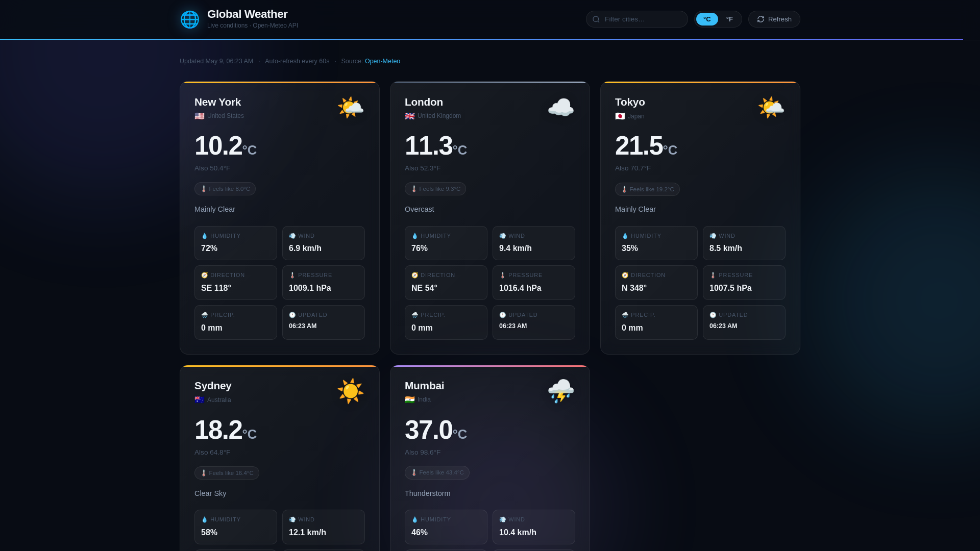Screen dimensions: 980x551
Task: Click the Clear Sky condition label
Action: [x=210, y=493]
